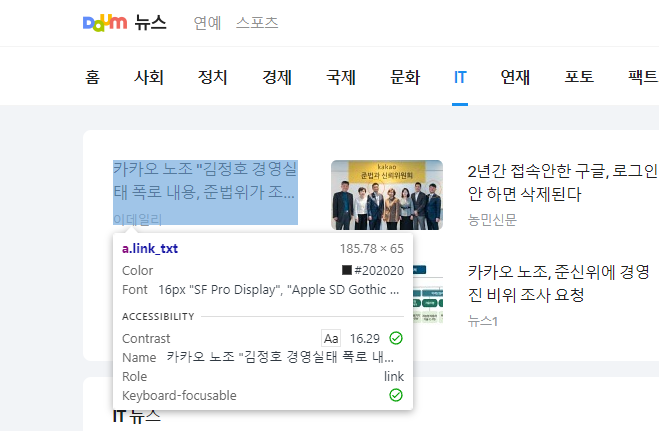Viewport: 659px width, 431px height.
Task: Open partially hidden chart thumbnail beside 뉴스1 article
Action: click(x=428, y=294)
